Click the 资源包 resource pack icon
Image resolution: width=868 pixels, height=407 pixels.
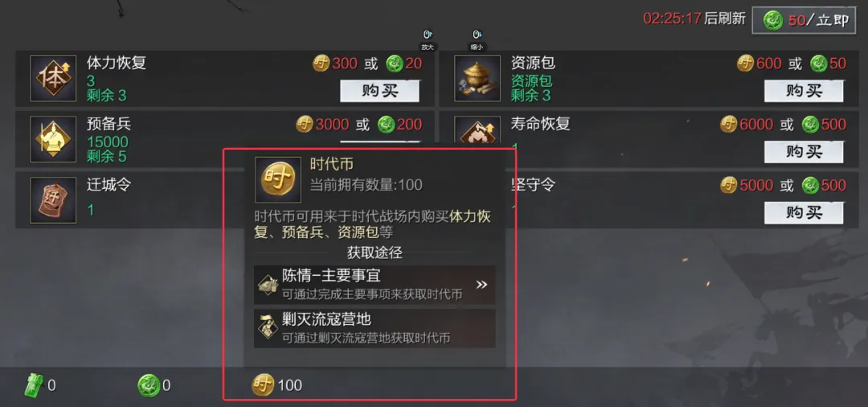469,78
